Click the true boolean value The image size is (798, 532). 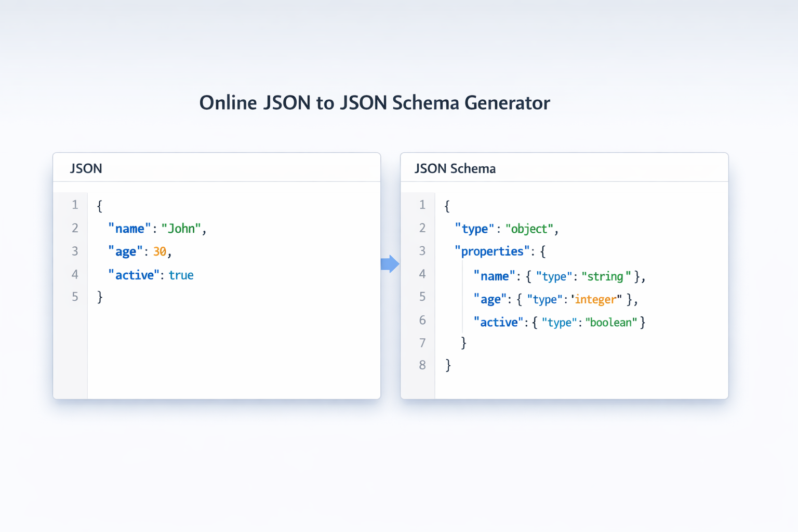click(x=181, y=275)
